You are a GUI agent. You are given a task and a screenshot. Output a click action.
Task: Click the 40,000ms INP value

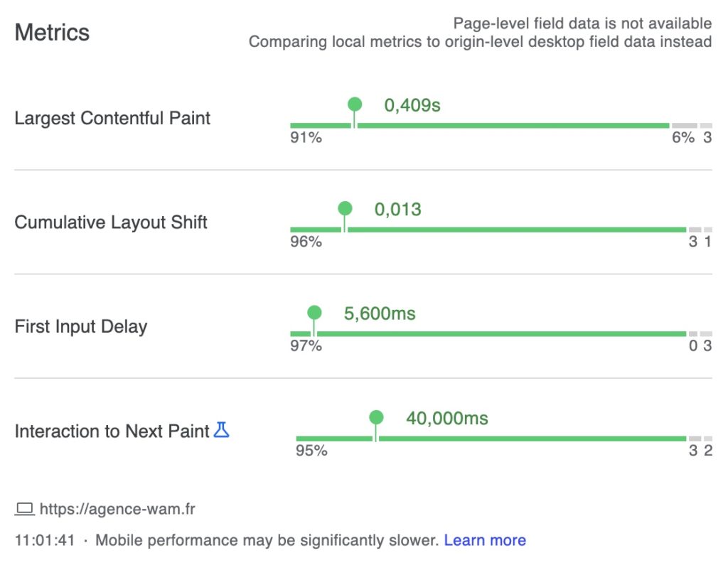click(447, 418)
